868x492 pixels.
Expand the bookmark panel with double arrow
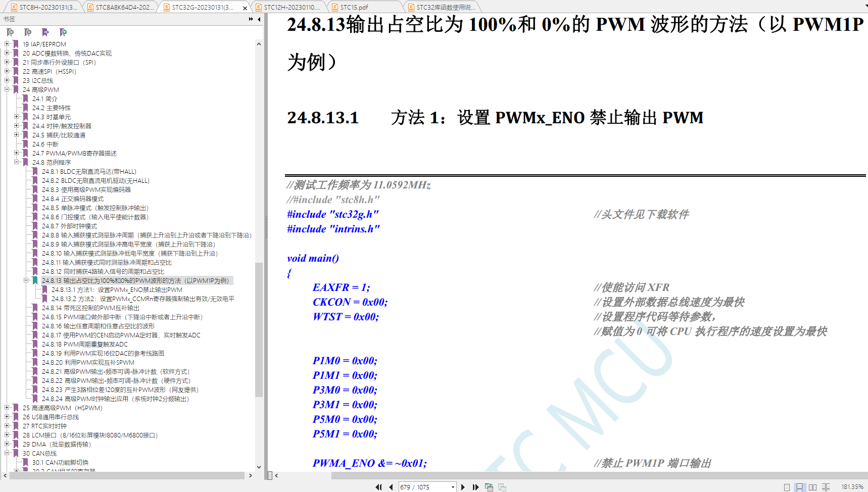point(251,19)
